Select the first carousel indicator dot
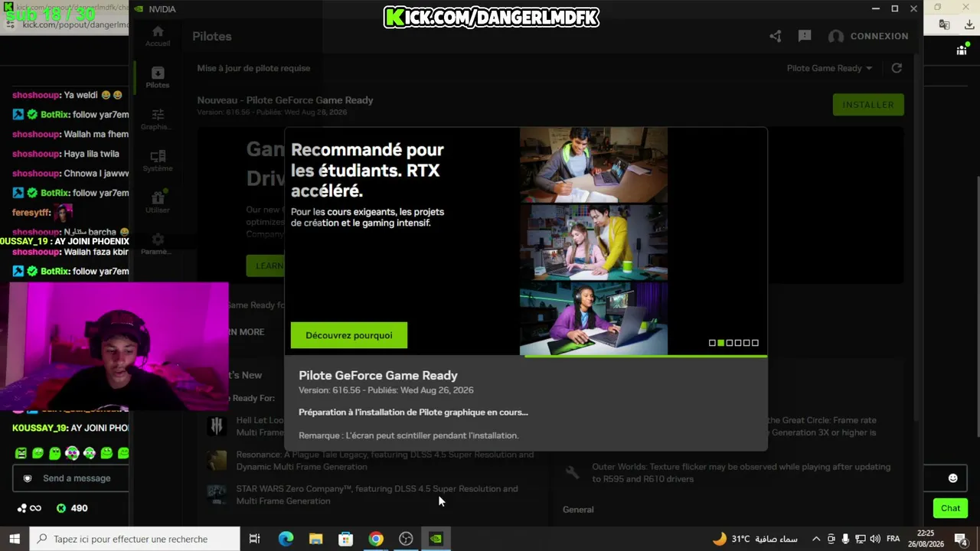Viewport: 980px width, 551px height. point(712,343)
